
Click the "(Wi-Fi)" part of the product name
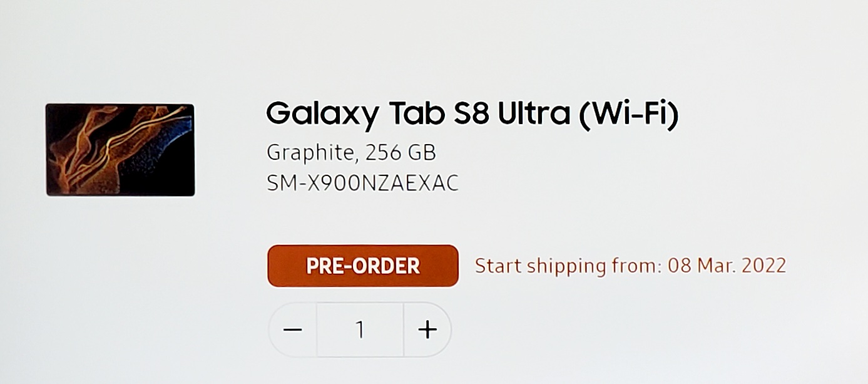click(x=628, y=114)
